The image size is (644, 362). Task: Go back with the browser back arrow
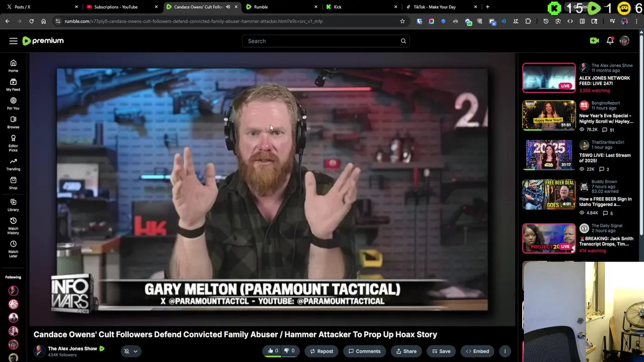[x=8, y=21]
